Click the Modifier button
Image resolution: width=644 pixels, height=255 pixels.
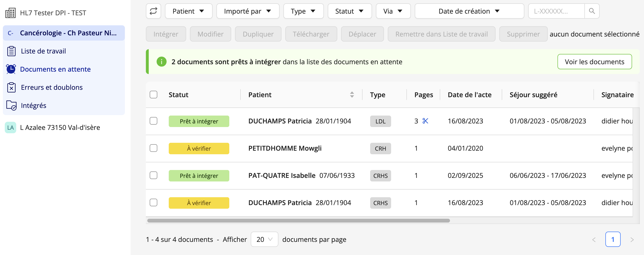point(210,34)
